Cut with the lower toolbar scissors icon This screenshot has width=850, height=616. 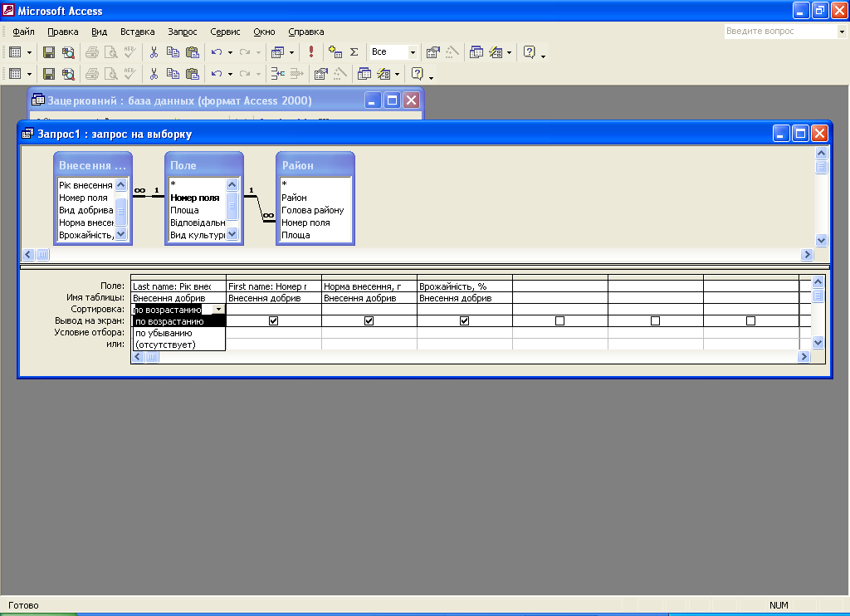point(154,74)
